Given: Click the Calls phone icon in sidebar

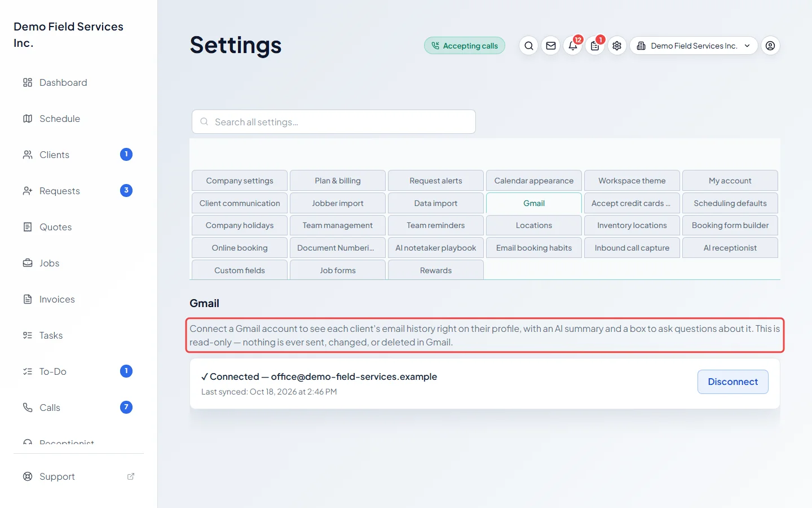Looking at the screenshot, I should pyautogui.click(x=28, y=408).
